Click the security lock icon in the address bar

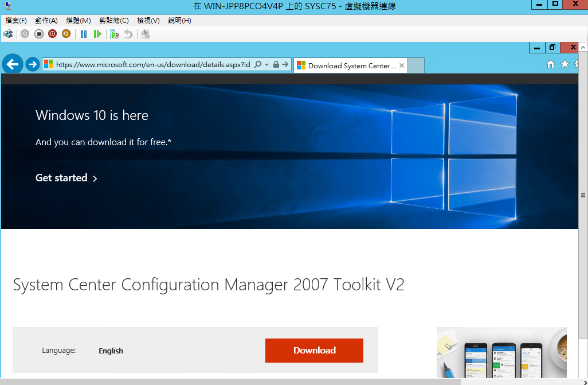(276, 64)
